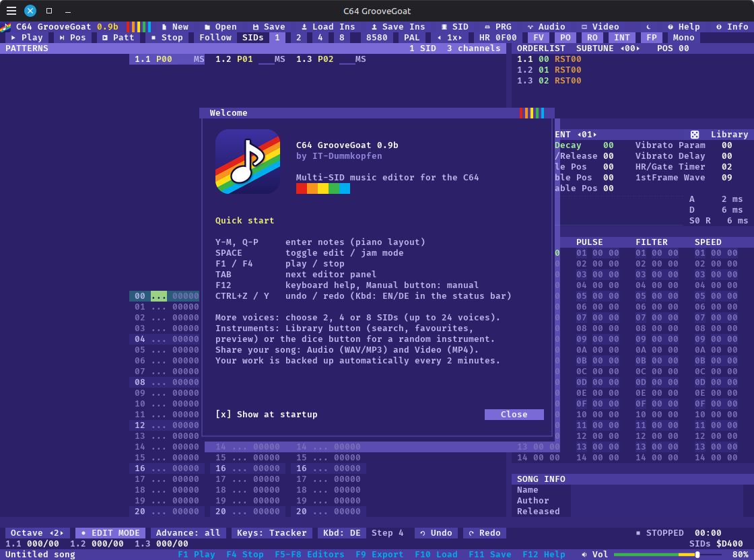Screen dimensions: 754x560
Task: Click the song Name field
Action: [657, 490]
